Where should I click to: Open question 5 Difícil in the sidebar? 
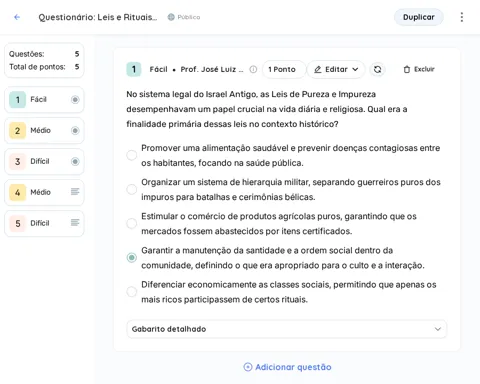[x=44, y=223]
